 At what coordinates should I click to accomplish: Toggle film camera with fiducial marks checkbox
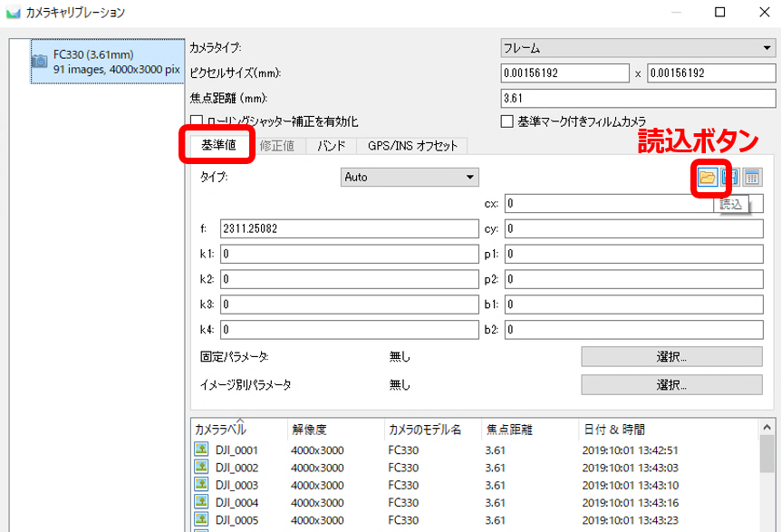click(507, 121)
